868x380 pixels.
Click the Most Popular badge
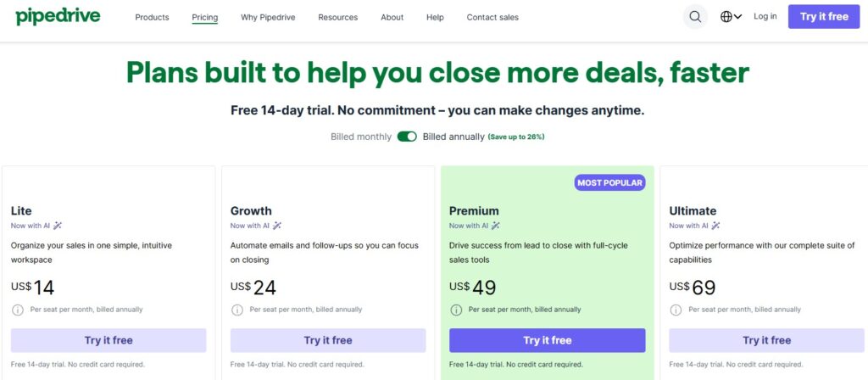(609, 182)
